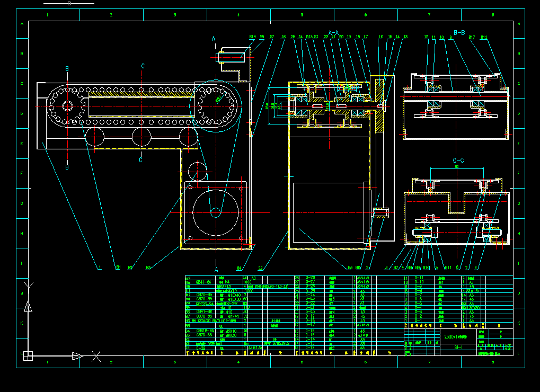Click the B-B section view label
The width and height of the screenshot is (540, 392).
click(x=459, y=32)
